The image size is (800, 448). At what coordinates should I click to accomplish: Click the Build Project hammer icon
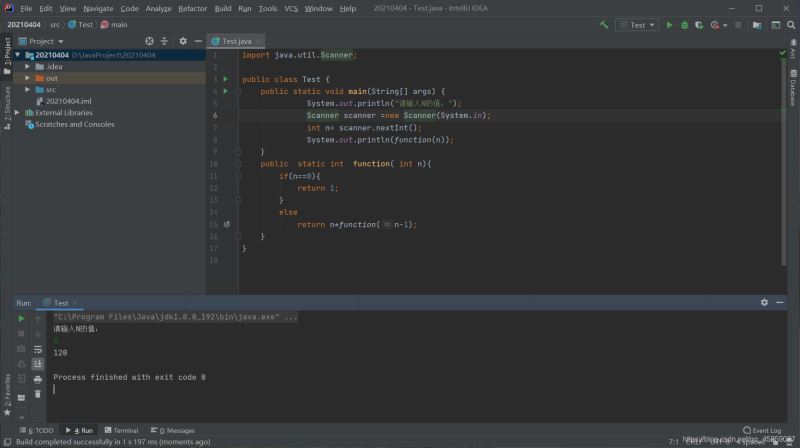pyautogui.click(x=604, y=24)
